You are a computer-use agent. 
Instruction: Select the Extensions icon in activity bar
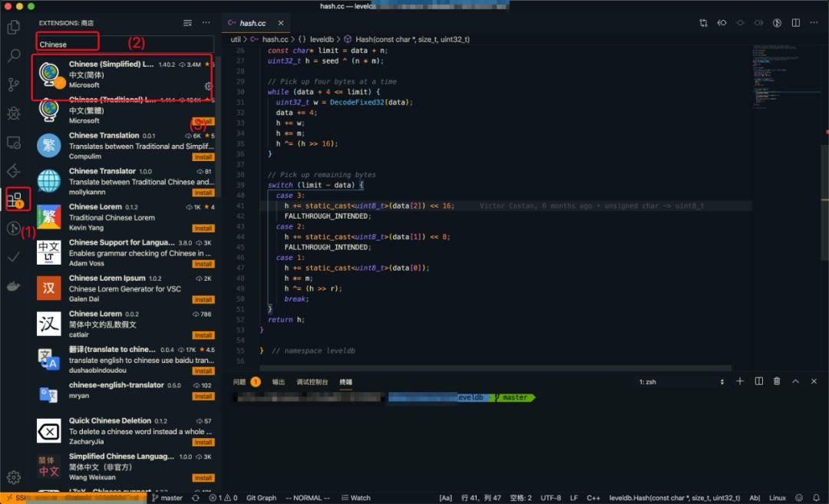coord(15,199)
